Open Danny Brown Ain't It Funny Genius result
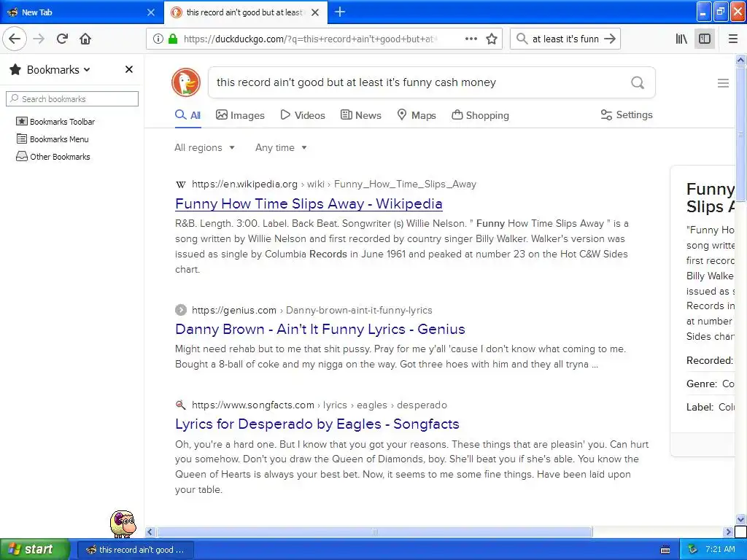Viewport: 747px width, 560px height. click(x=320, y=329)
